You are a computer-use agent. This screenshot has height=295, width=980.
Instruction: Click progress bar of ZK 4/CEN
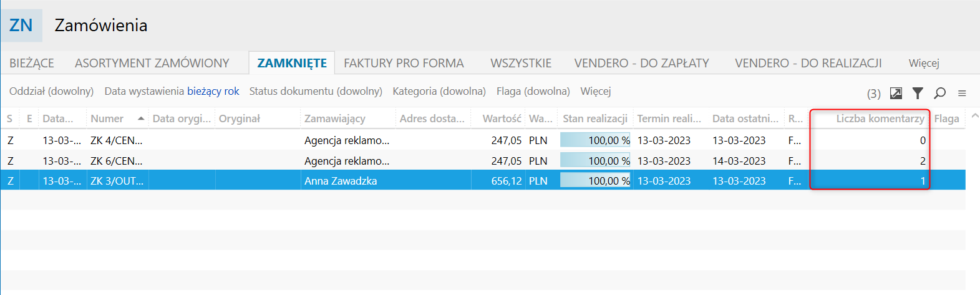595,140
